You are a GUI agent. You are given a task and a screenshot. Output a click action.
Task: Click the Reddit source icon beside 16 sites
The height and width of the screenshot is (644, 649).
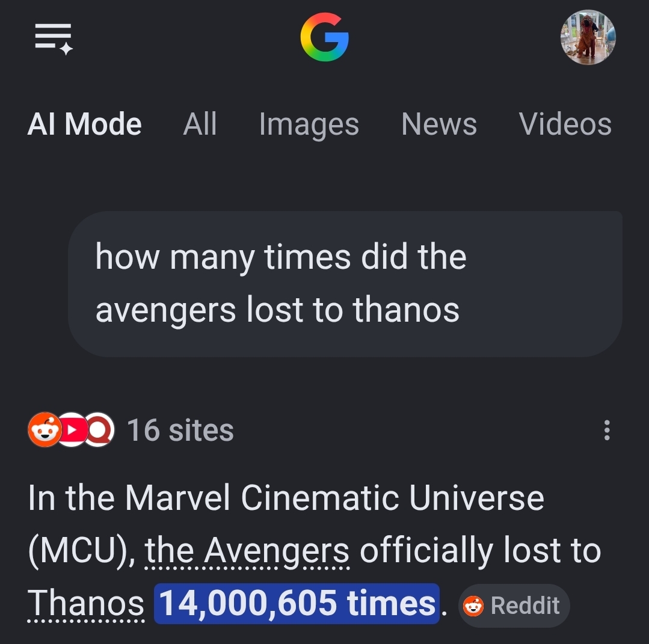pyautogui.click(x=45, y=429)
